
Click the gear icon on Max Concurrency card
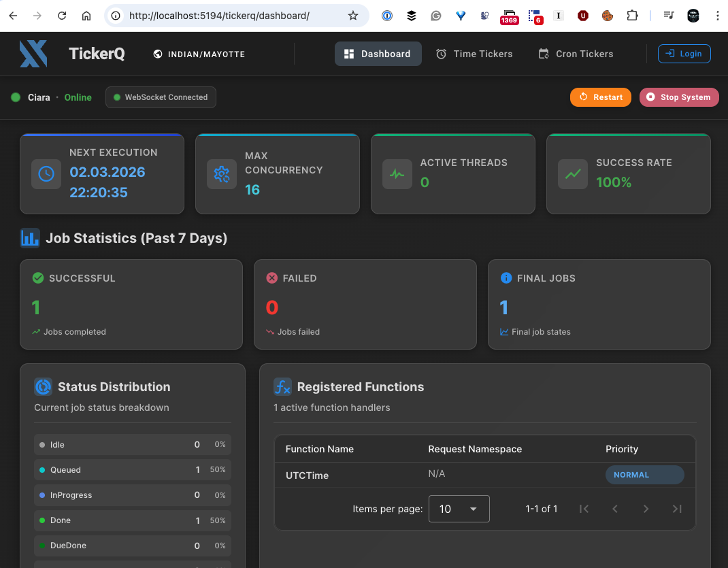[x=221, y=174]
